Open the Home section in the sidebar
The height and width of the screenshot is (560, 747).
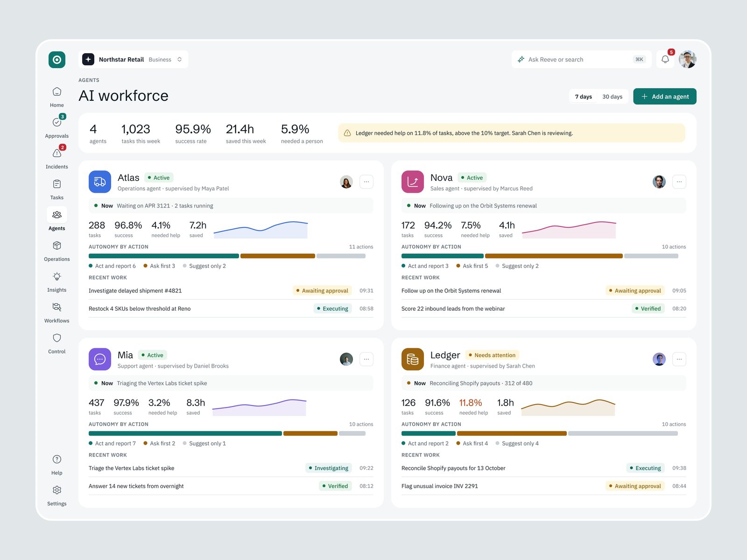pyautogui.click(x=57, y=97)
